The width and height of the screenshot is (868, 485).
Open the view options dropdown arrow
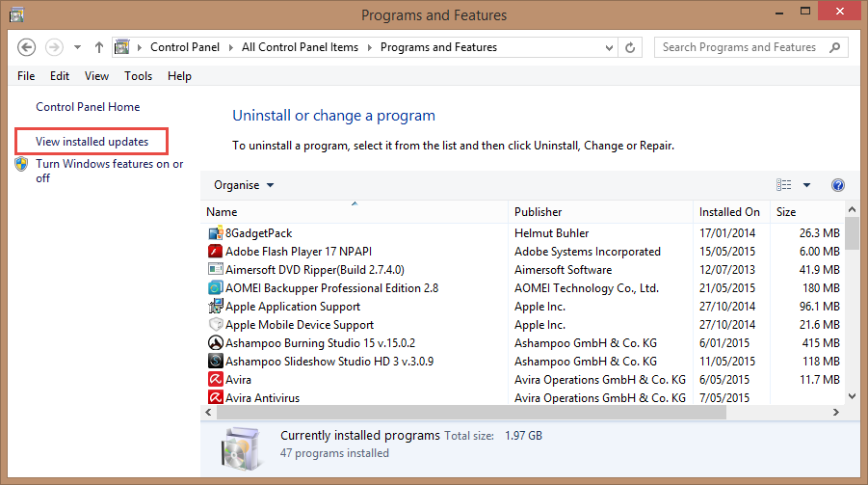click(x=806, y=185)
